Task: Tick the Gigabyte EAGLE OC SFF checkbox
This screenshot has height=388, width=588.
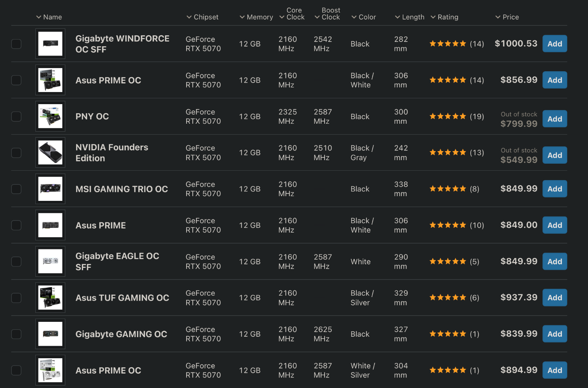Action: click(x=16, y=262)
